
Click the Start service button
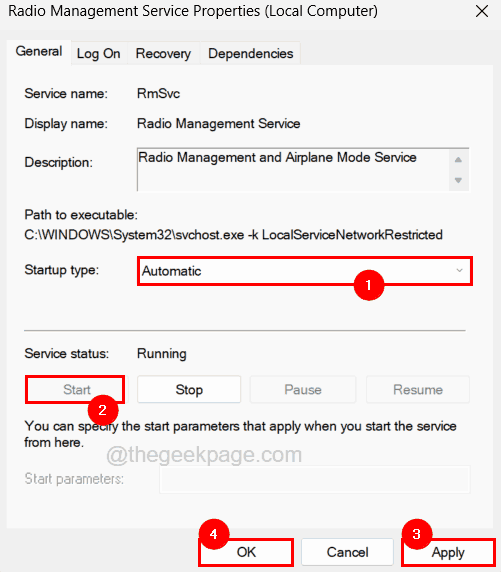[75, 390]
